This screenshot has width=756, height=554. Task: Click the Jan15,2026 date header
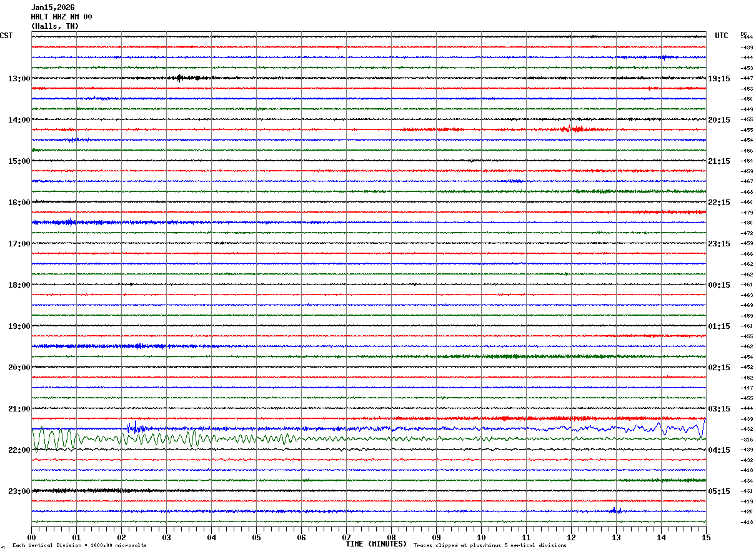pos(52,8)
